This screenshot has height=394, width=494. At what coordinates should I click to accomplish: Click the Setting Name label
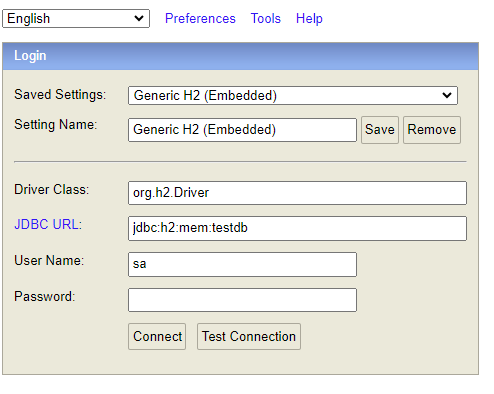pos(56,124)
